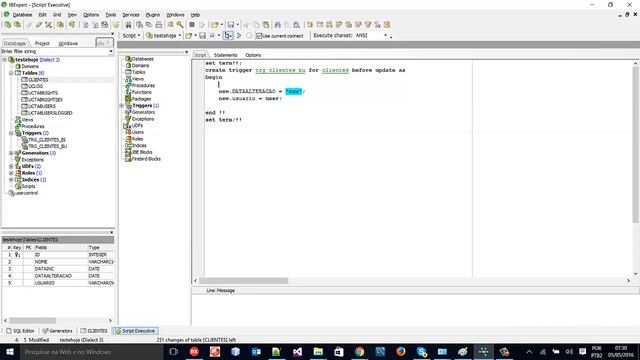The width and height of the screenshot is (640, 360).
Task: Open Google Chrome from the taskbar
Action: pyautogui.click(x=359, y=351)
